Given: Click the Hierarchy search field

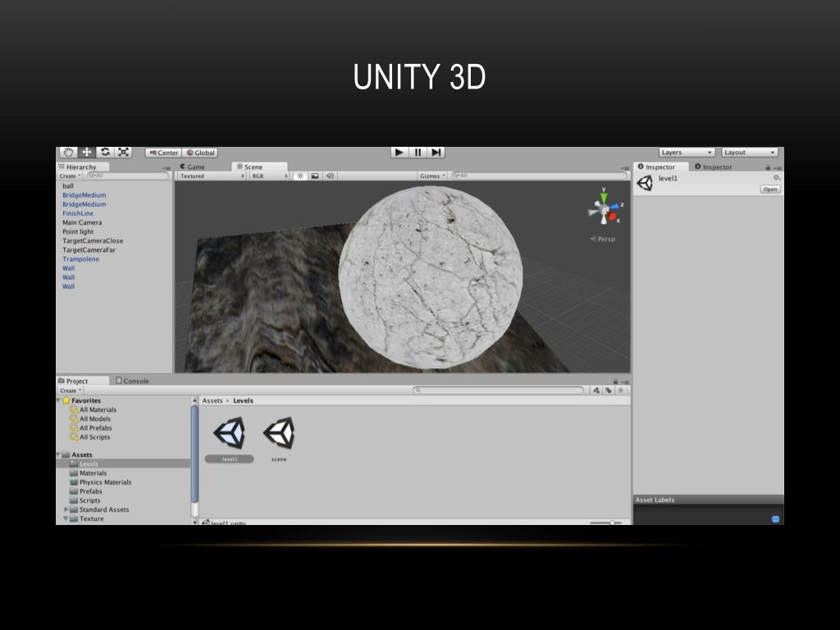Looking at the screenshot, I should coord(127,176).
